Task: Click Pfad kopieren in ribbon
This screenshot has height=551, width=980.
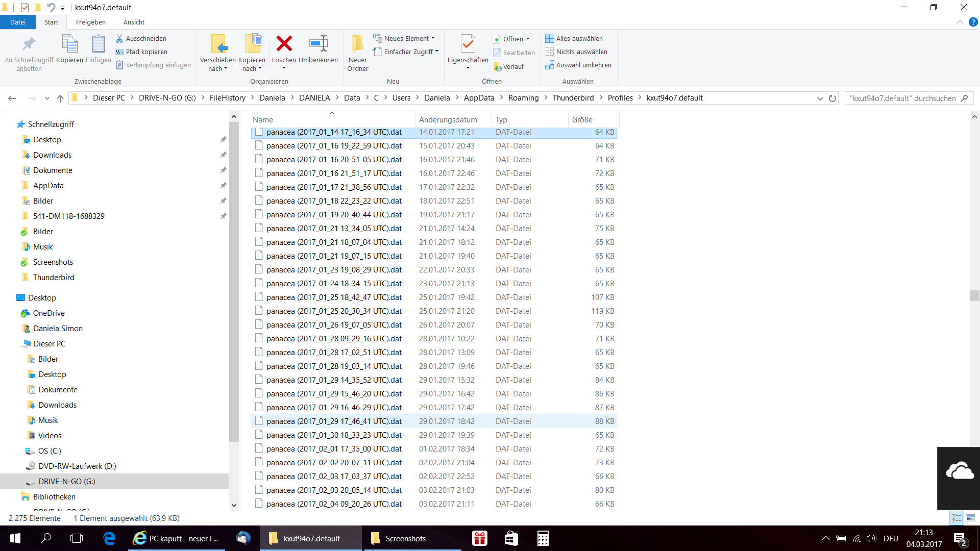Action: 146,52
